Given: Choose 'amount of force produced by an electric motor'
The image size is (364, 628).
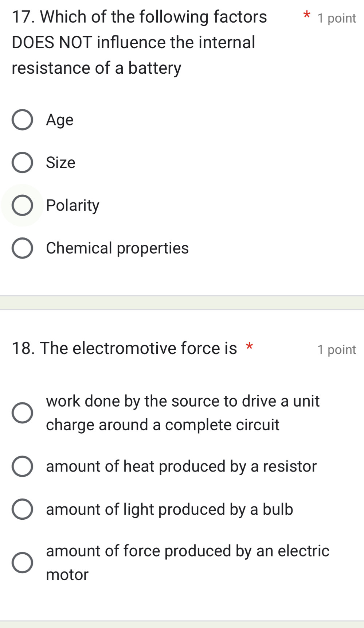Looking at the screenshot, I should point(23,563).
